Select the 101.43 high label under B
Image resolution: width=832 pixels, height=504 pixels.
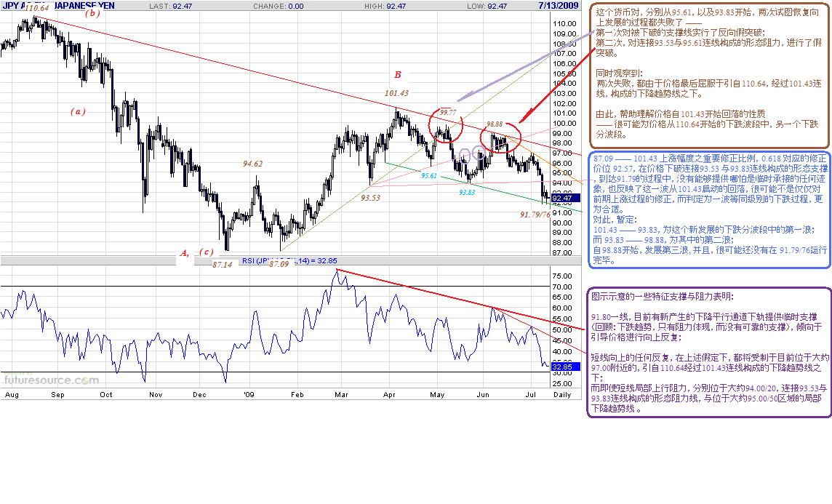[396, 93]
